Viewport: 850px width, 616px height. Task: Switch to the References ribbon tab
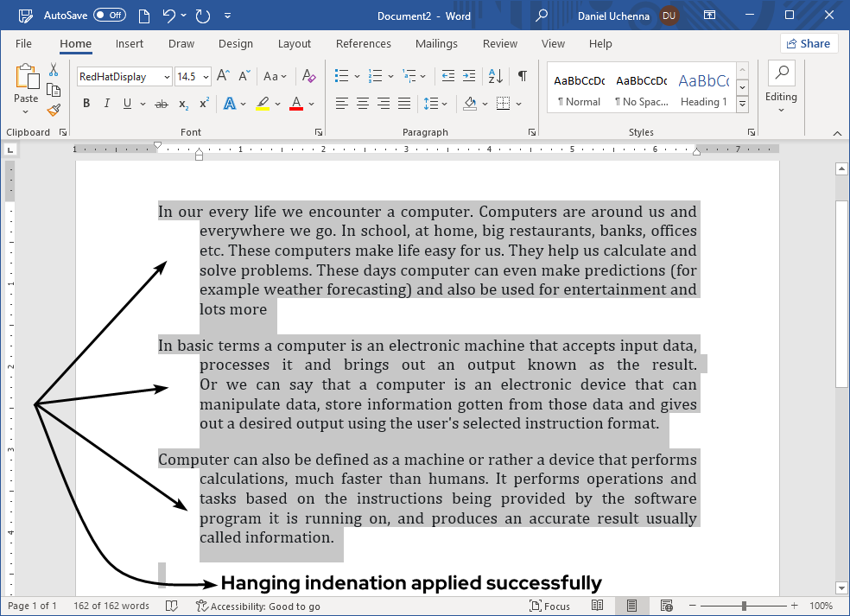[x=363, y=43]
